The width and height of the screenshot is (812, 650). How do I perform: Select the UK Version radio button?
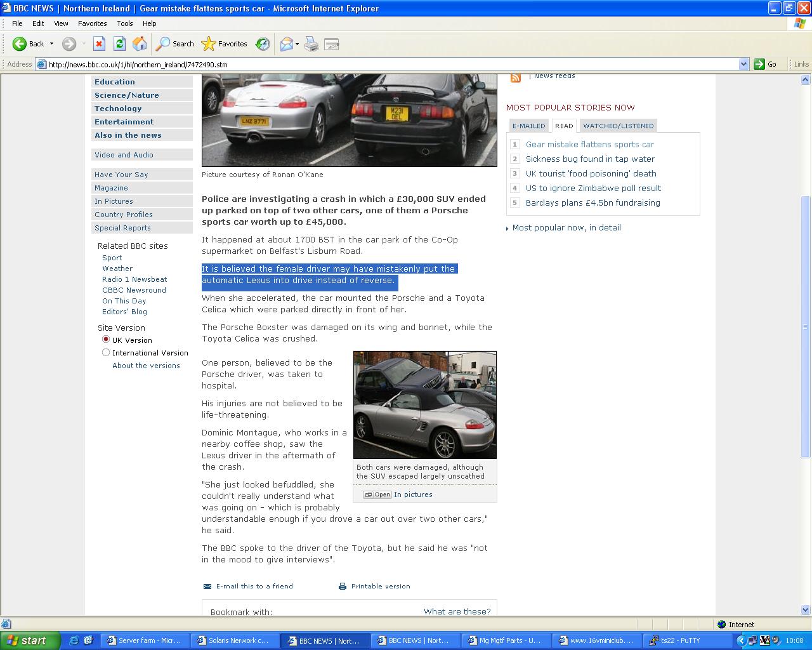pos(106,340)
